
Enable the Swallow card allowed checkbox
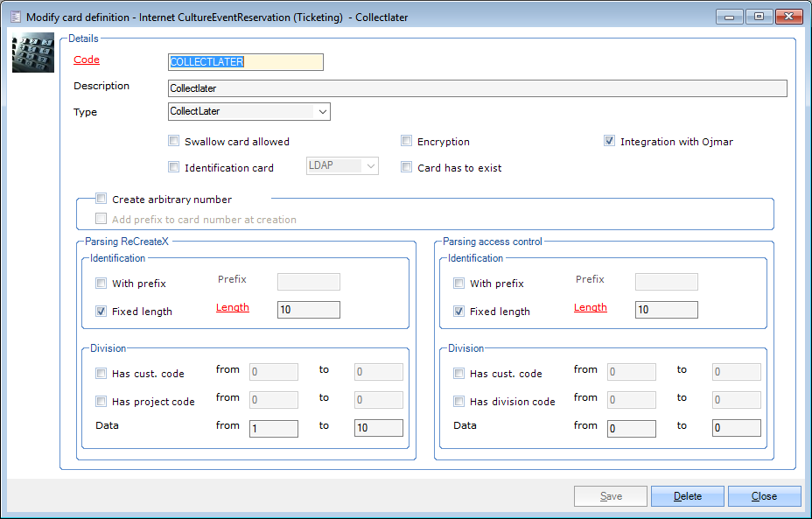point(173,141)
